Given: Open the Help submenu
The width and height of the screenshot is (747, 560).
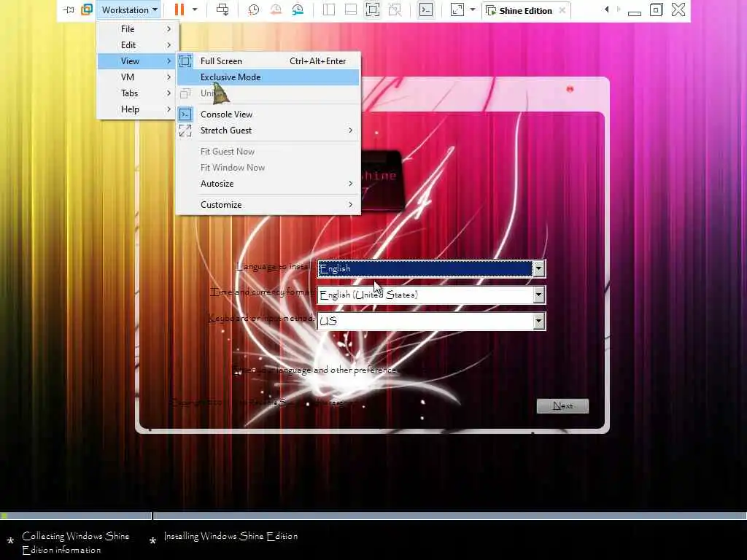Looking at the screenshot, I should tap(136, 109).
